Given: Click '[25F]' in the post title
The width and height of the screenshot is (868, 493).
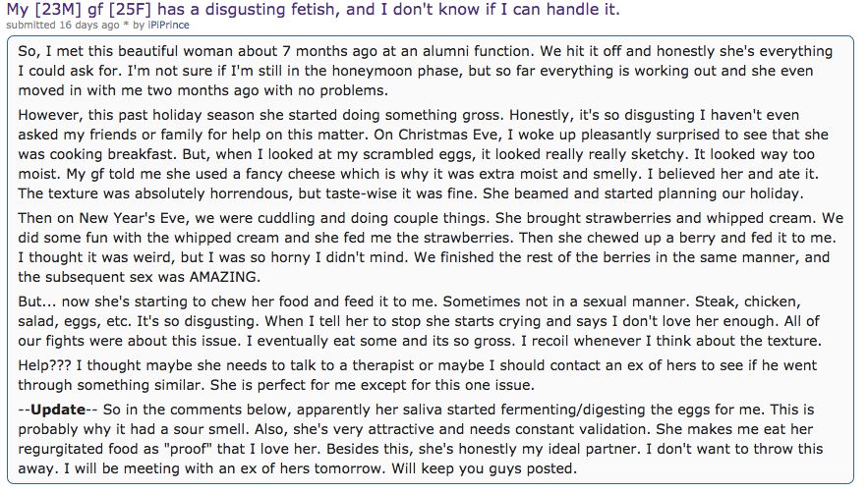Looking at the screenshot, I should 128,10.
